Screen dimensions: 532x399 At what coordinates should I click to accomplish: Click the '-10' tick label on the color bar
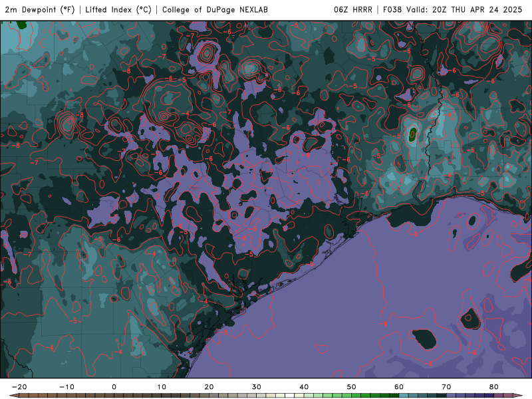pos(66,387)
